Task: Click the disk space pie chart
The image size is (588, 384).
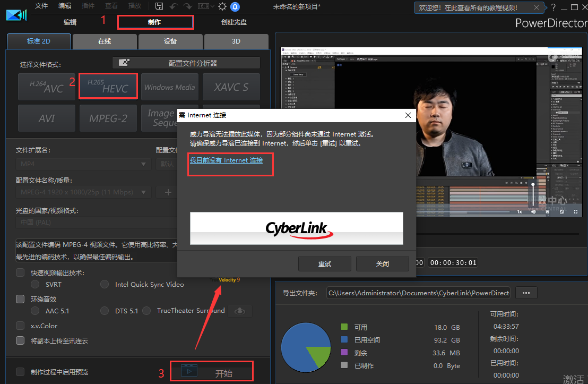Action: [306, 347]
